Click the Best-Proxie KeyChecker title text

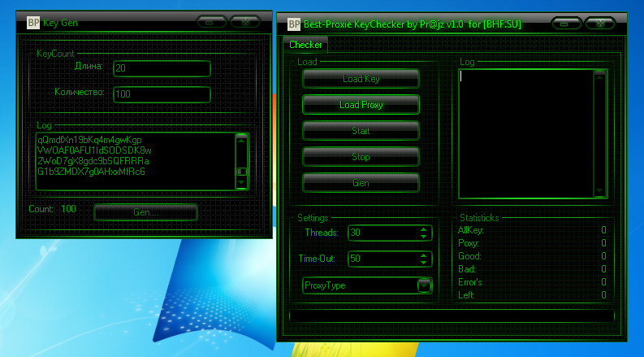pyautogui.click(x=413, y=24)
